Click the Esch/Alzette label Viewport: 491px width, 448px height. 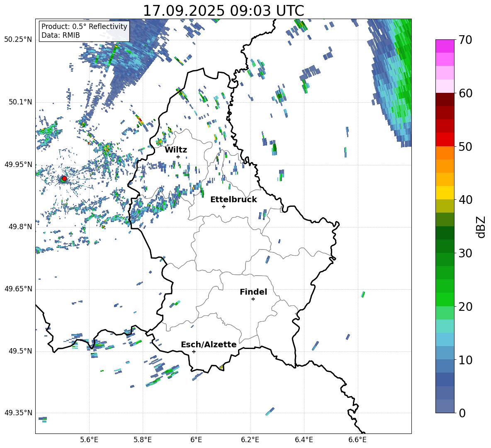tap(209, 345)
